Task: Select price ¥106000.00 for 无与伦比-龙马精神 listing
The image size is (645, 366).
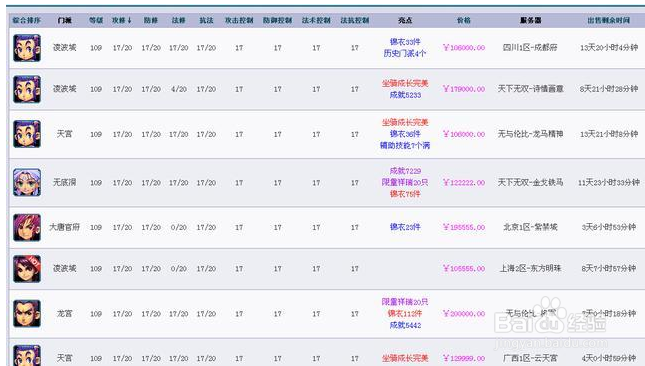Action: (464, 134)
